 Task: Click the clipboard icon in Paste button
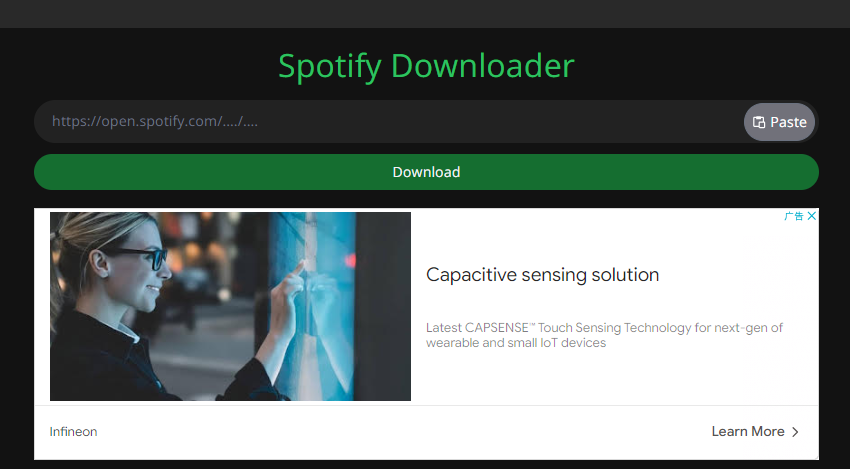[x=759, y=122]
